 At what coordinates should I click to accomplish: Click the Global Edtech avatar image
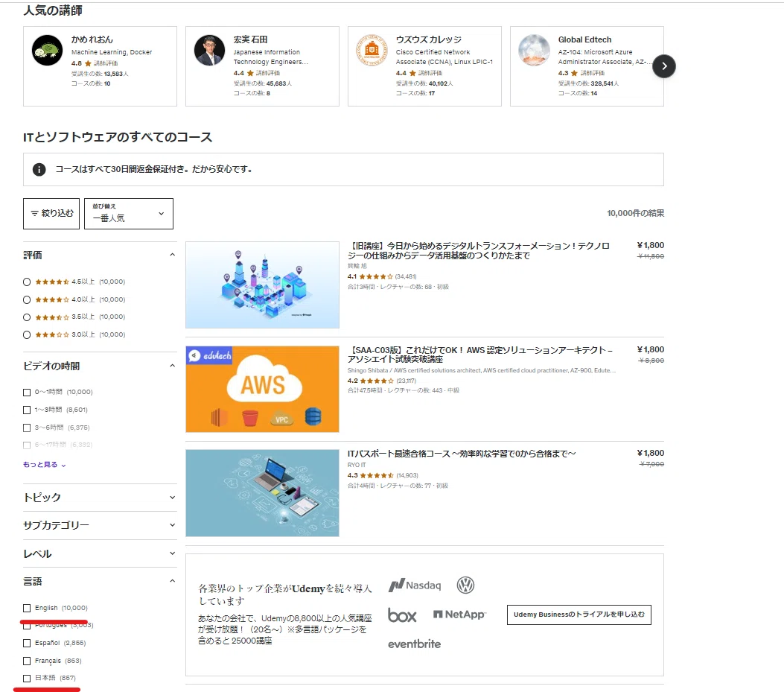coord(534,50)
